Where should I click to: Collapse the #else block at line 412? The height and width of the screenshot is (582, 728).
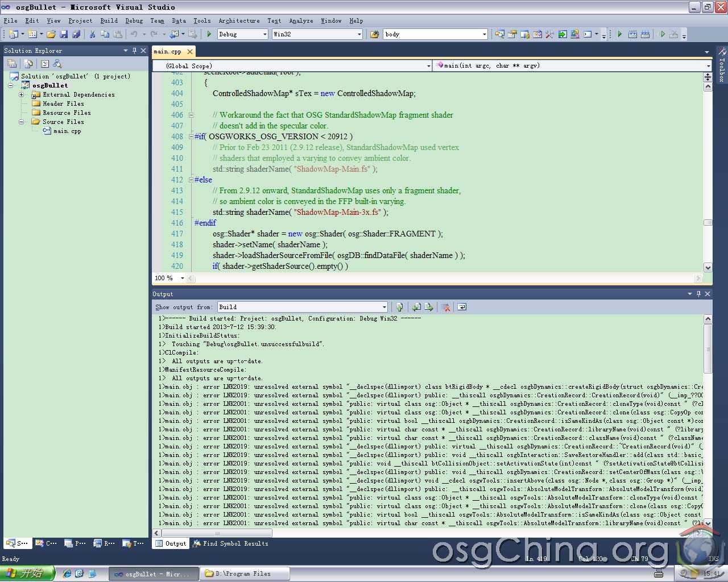coord(191,180)
